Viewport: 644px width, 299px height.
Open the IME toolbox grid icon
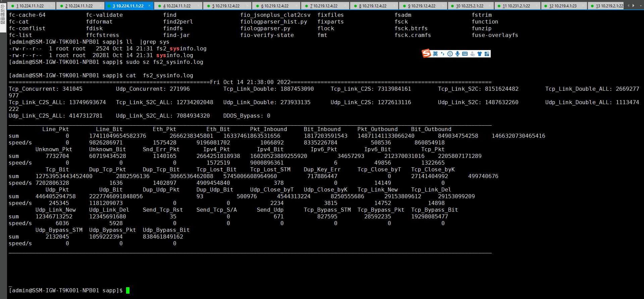tap(487, 54)
